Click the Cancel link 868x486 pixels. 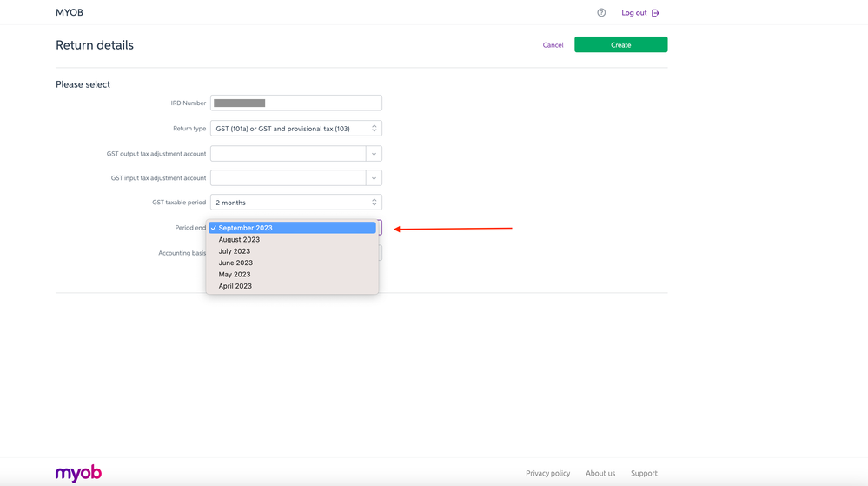pyautogui.click(x=553, y=45)
